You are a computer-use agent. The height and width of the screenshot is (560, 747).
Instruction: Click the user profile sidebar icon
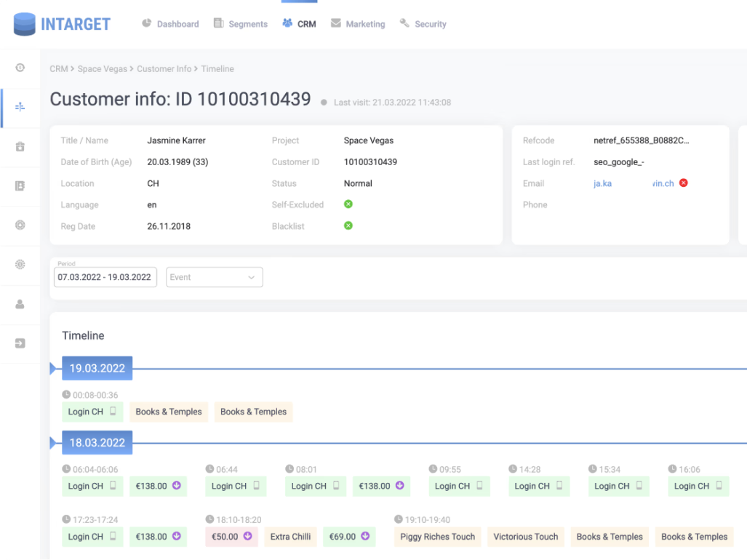(20, 304)
